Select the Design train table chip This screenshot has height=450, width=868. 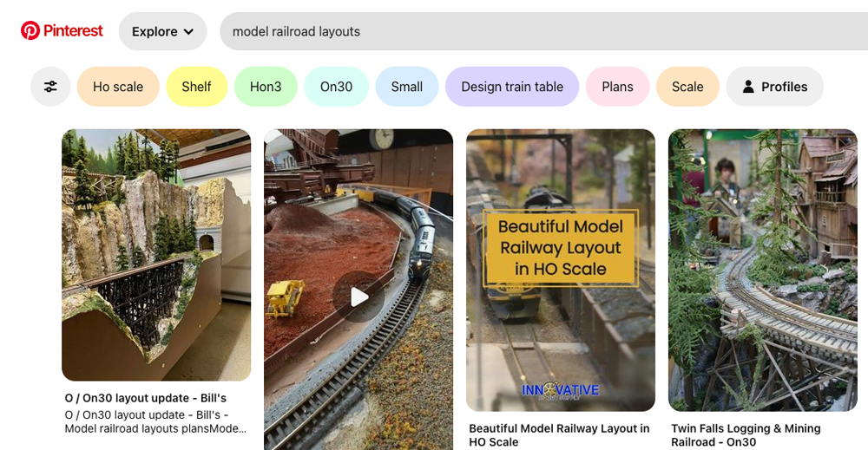[512, 87]
